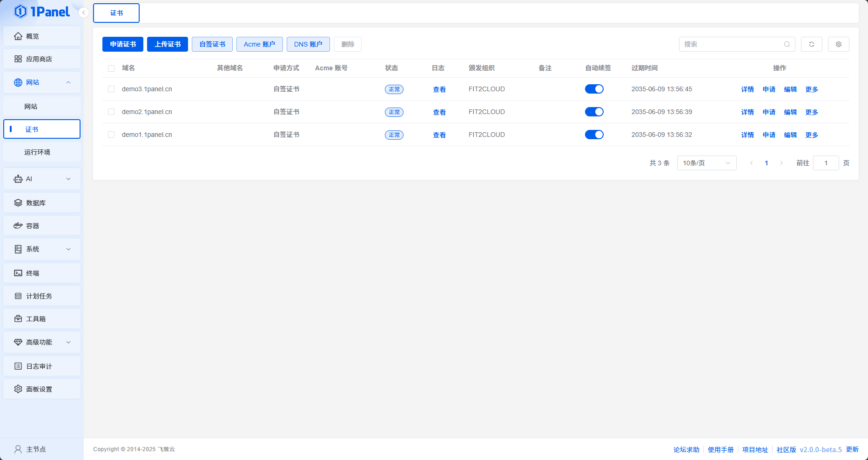The image size is (868, 460).
Task: Disable auto-renew for demo2.1panel.cn
Action: (x=594, y=112)
